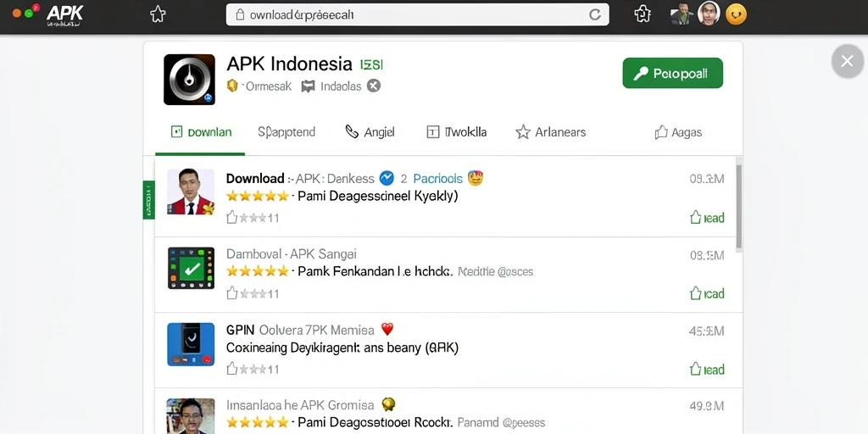The width and height of the screenshot is (868, 434).
Task: Click the Pacriools link
Action: tap(438, 179)
